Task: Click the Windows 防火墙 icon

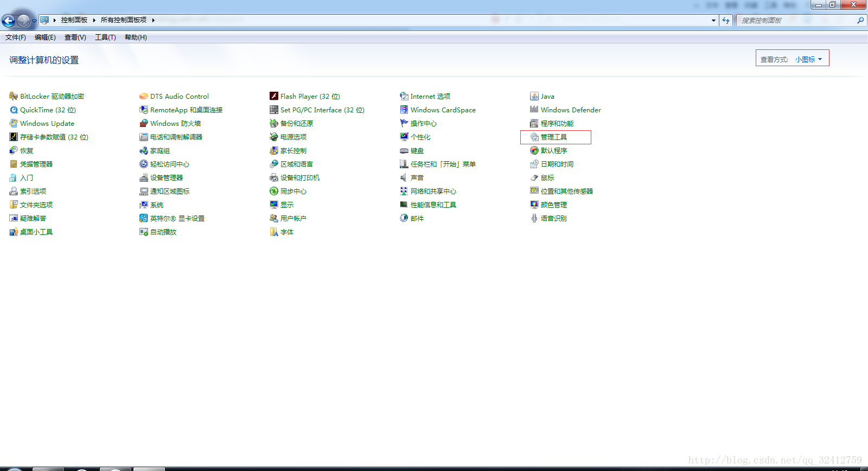Action: tap(144, 123)
